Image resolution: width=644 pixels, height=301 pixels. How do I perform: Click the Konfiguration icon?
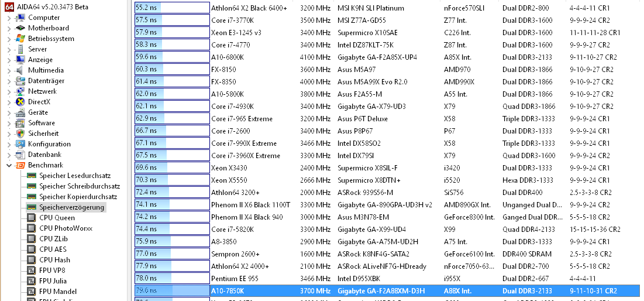tap(20, 144)
